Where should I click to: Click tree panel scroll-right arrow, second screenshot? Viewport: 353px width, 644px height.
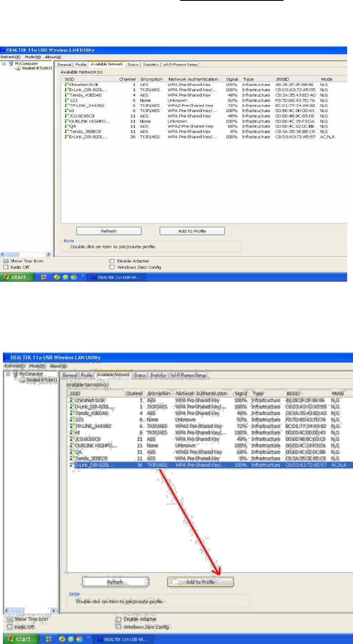pyautogui.click(x=54, y=611)
